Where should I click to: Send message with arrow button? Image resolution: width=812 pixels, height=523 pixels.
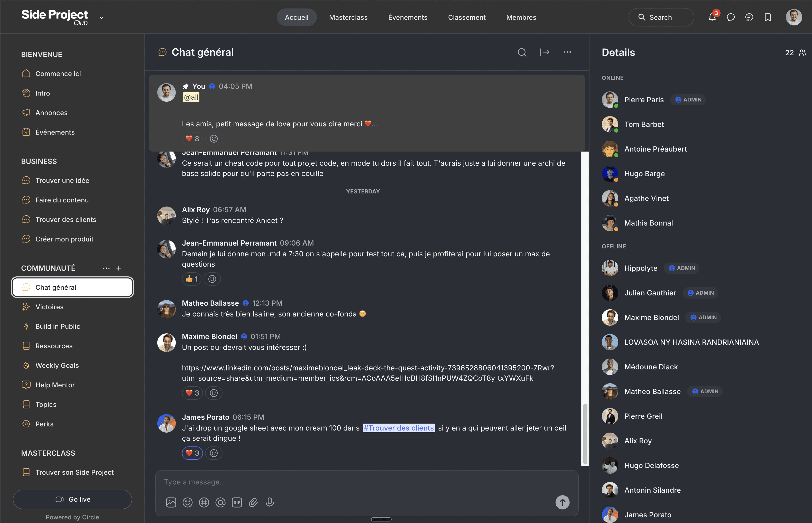click(x=562, y=502)
